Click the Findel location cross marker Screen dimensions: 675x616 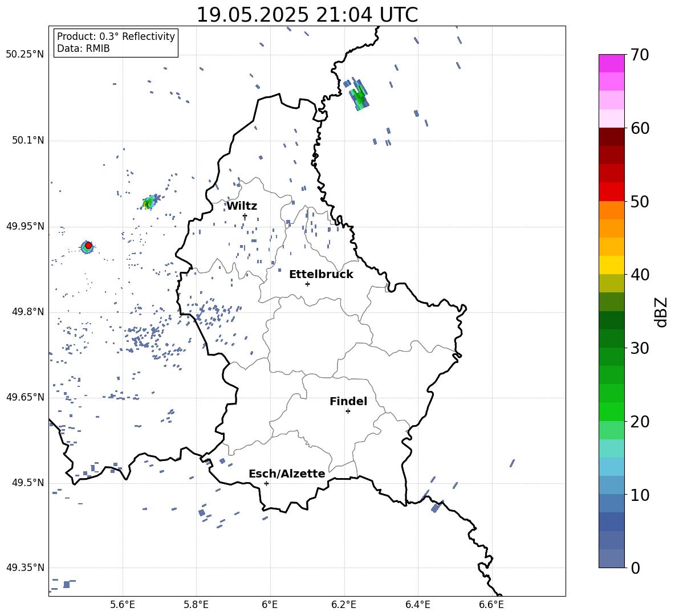tap(348, 411)
